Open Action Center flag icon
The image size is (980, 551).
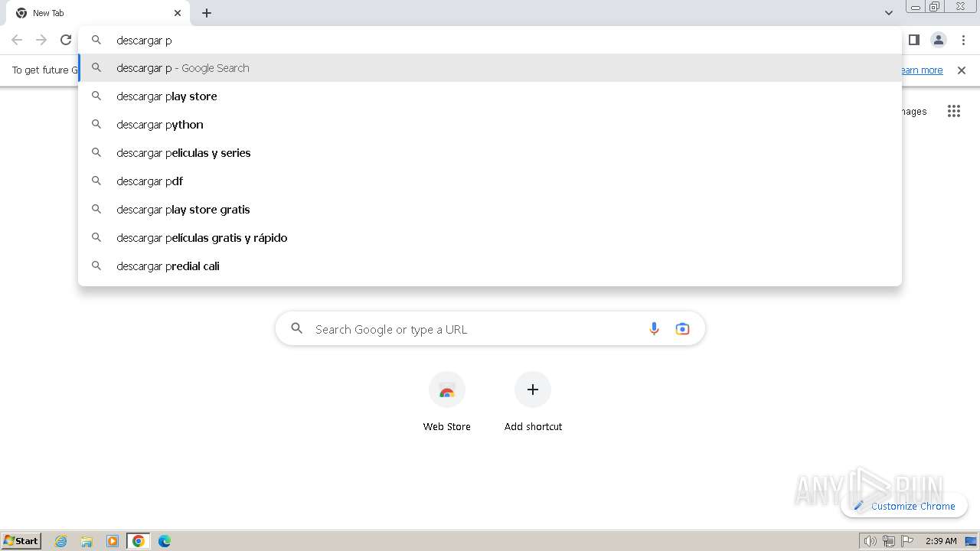coord(907,541)
